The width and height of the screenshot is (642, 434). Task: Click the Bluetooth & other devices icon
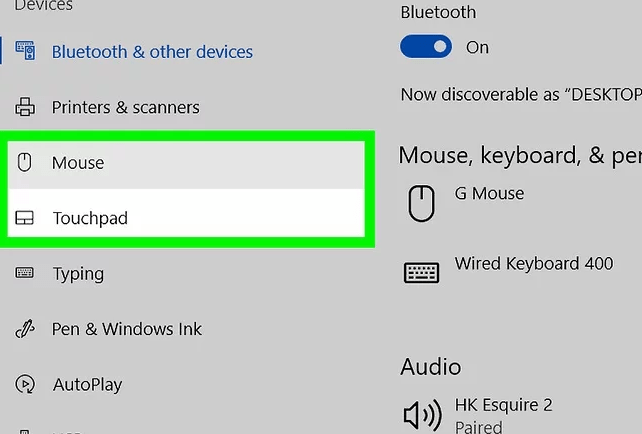tap(25, 51)
